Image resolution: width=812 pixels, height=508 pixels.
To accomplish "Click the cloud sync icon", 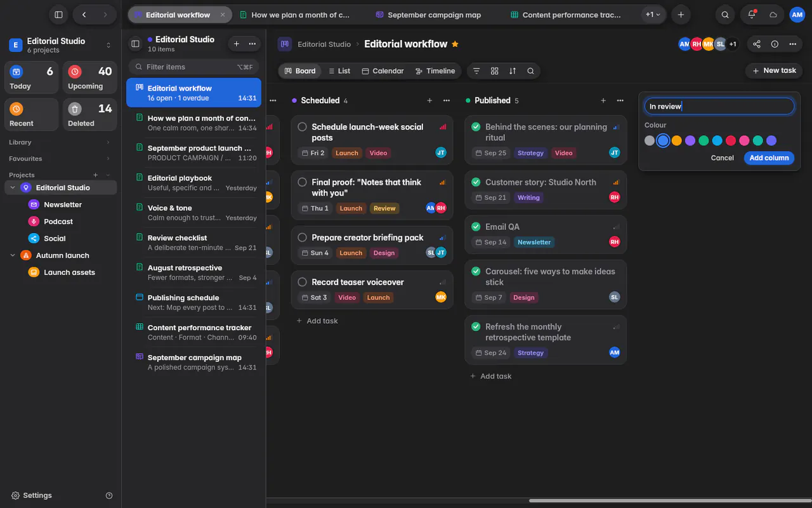I will tap(773, 15).
